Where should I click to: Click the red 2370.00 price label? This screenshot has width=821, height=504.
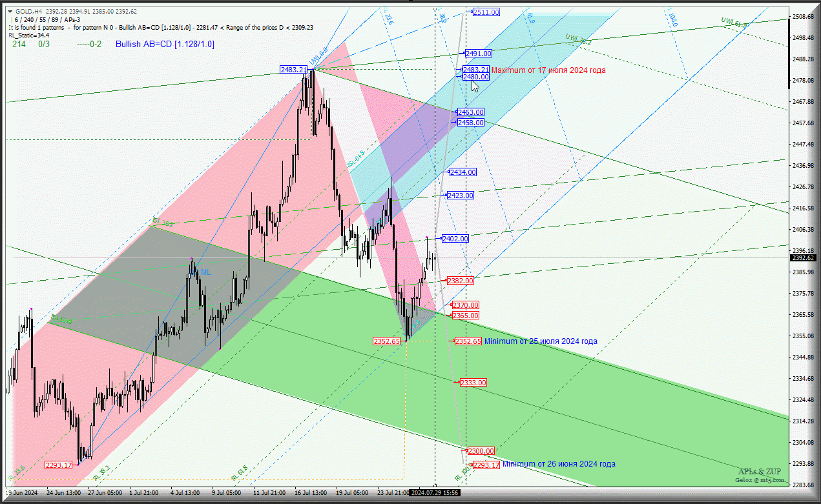pyautogui.click(x=465, y=305)
